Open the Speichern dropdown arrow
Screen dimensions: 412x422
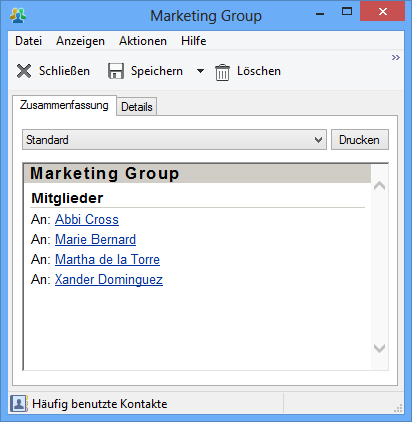click(200, 71)
